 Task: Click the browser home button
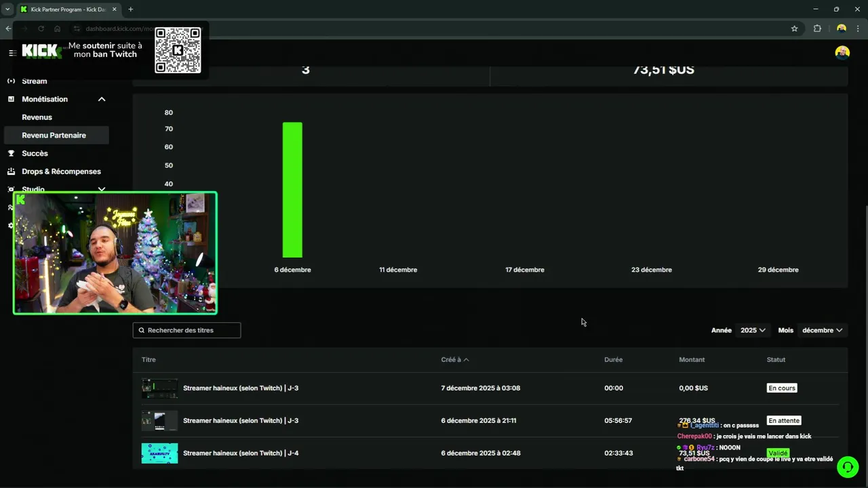pyautogui.click(x=57, y=28)
